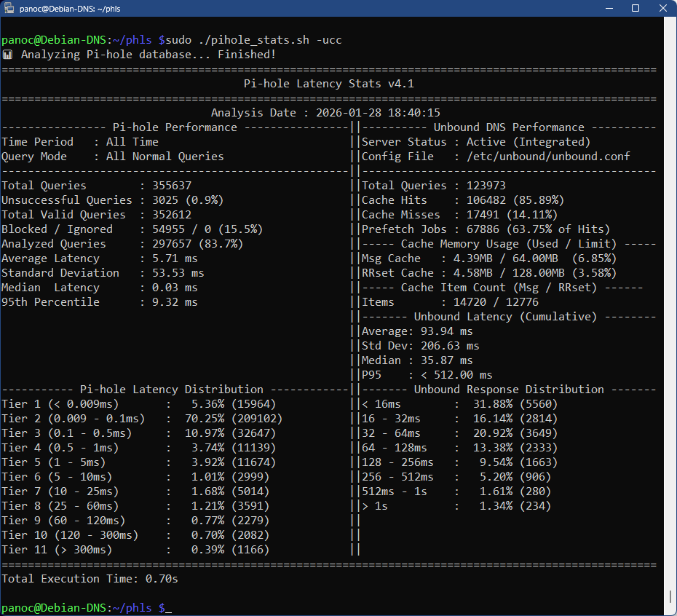The width and height of the screenshot is (677, 616).
Task: Click the RRset Cache line '4.58MB / 128.00MB'
Action: (x=509, y=273)
